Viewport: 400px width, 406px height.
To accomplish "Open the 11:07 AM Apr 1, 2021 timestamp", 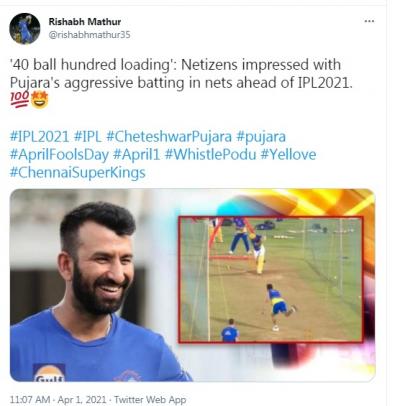I will pos(58,399).
